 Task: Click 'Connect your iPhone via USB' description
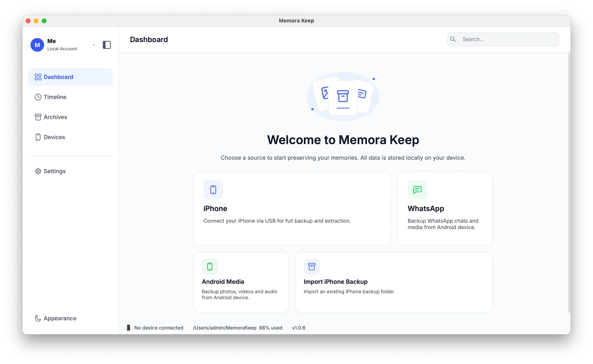coord(277,221)
